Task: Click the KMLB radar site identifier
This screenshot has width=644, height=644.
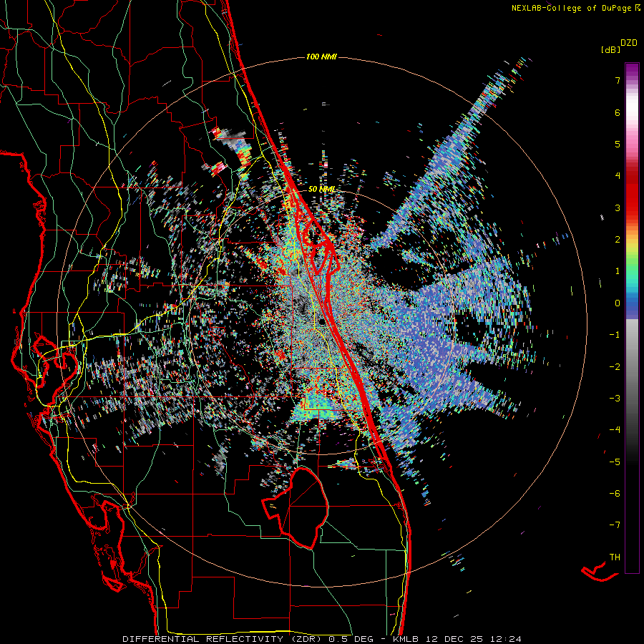Action: coord(407,639)
